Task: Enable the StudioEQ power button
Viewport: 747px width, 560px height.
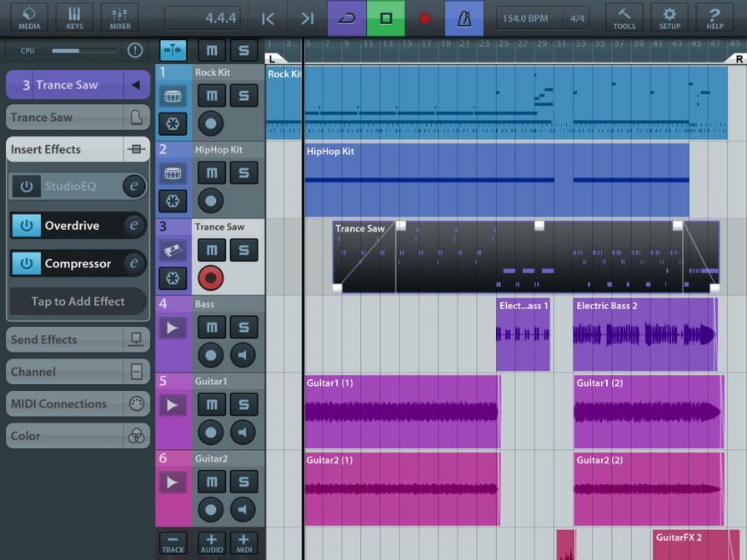Action: [x=27, y=187]
